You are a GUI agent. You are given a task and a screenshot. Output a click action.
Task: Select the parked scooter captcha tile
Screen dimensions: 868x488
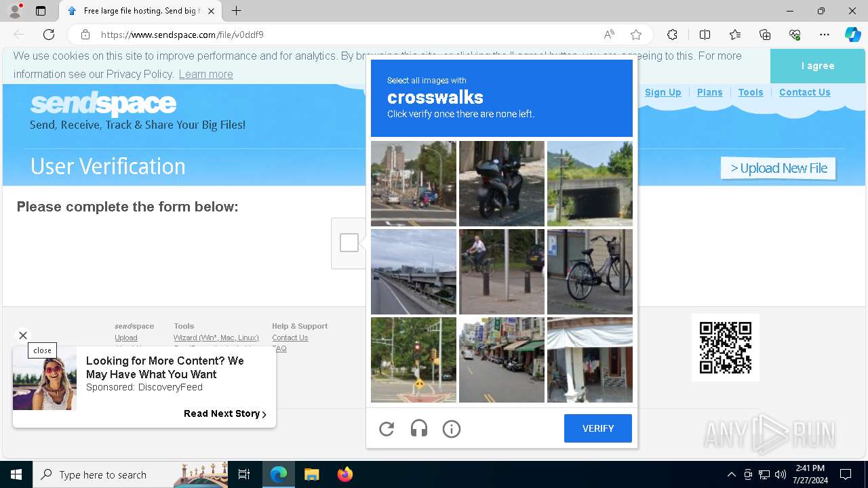pyautogui.click(x=502, y=184)
